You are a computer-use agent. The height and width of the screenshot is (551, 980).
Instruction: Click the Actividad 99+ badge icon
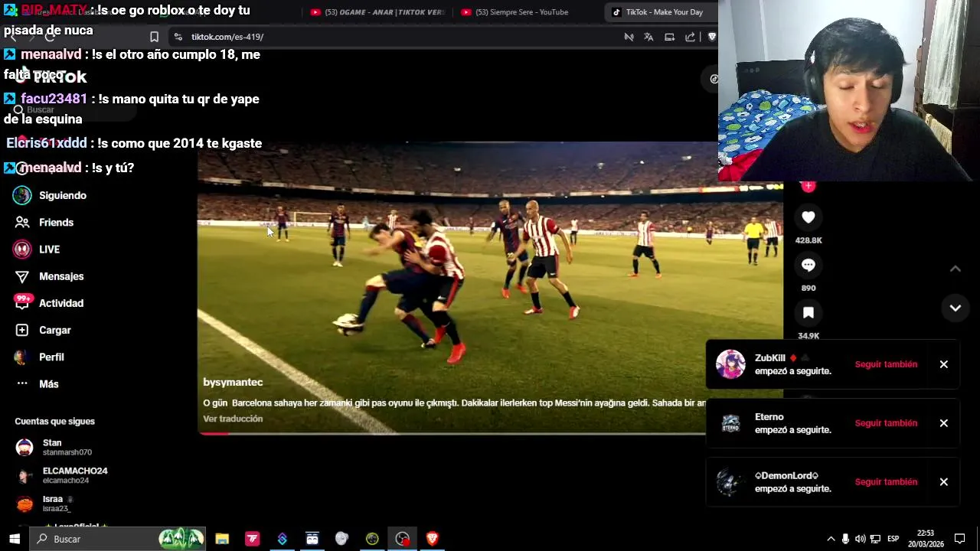22,302
